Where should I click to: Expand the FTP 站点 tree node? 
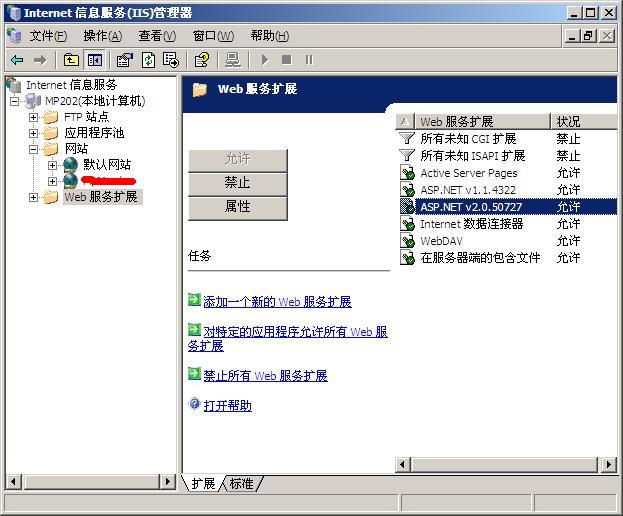pyautogui.click(x=33, y=117)
